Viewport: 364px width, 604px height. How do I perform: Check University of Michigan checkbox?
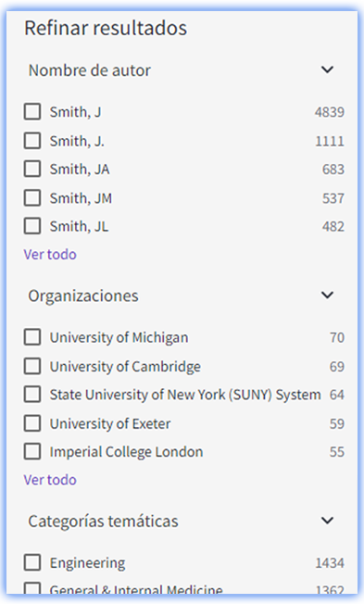pyautogui.click(x=32, y=337)
